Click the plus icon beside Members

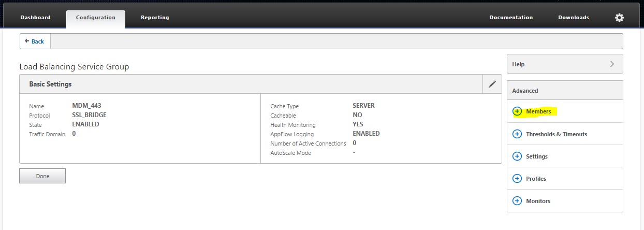pyautogui.click(x=517, y=111)
